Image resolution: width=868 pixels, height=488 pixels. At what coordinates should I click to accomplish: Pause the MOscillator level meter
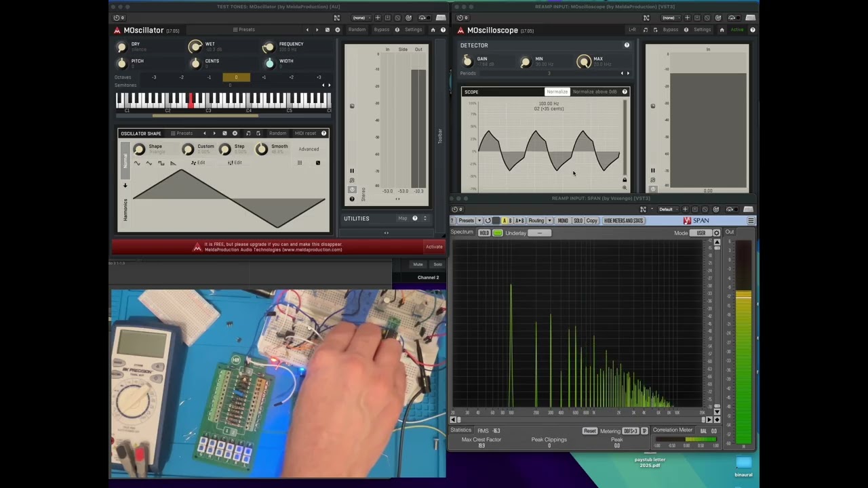(352, 171)
